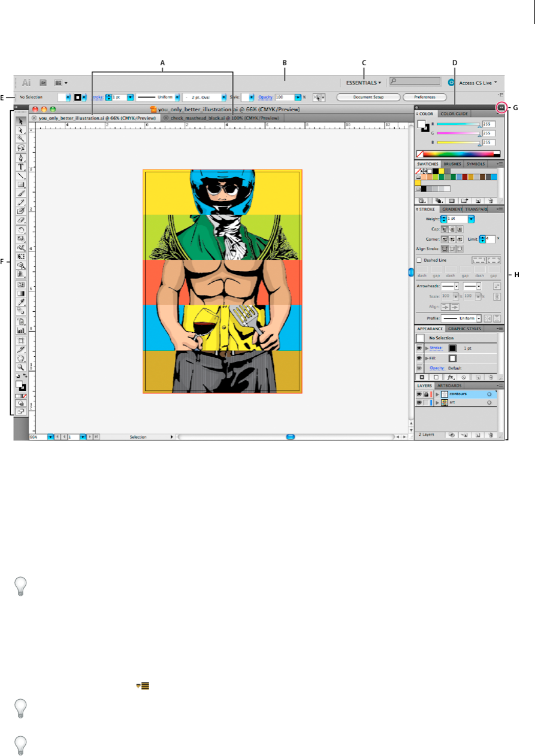Click the Preferences button
The height and width of the screenshot is (756, 535).
click(425, 96)
